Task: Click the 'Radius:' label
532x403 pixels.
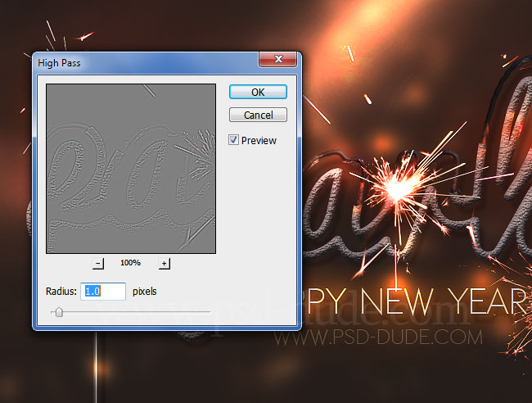Action: point(61,292)
